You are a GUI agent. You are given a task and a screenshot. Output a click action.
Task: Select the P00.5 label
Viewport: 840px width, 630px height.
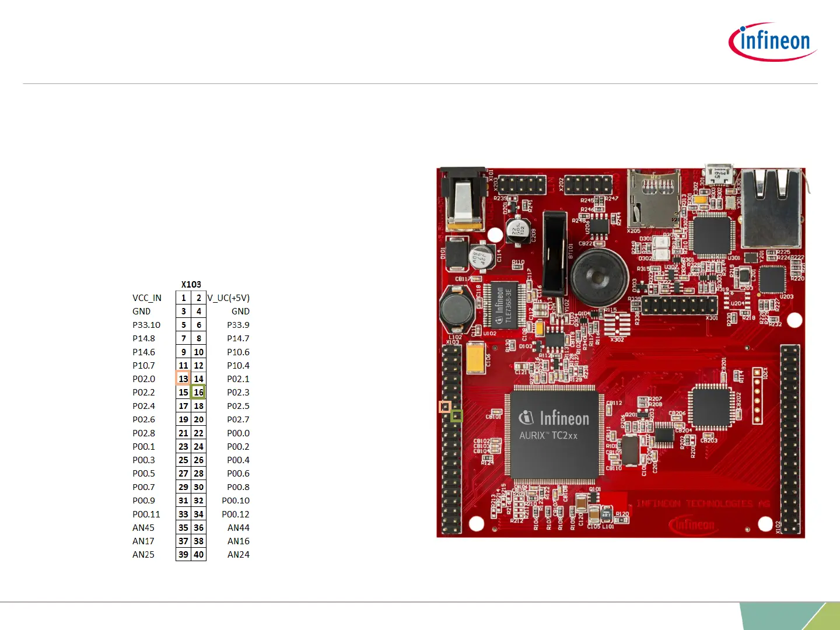(143, 473)
